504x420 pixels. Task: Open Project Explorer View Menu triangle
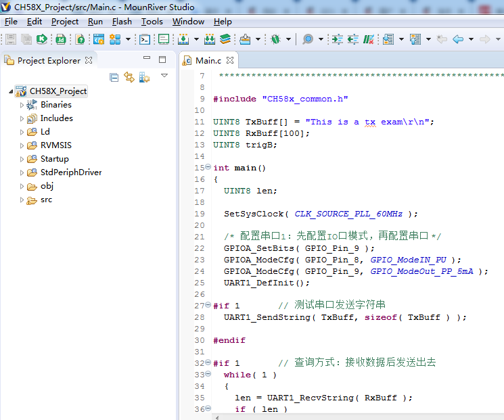point(164,76)
